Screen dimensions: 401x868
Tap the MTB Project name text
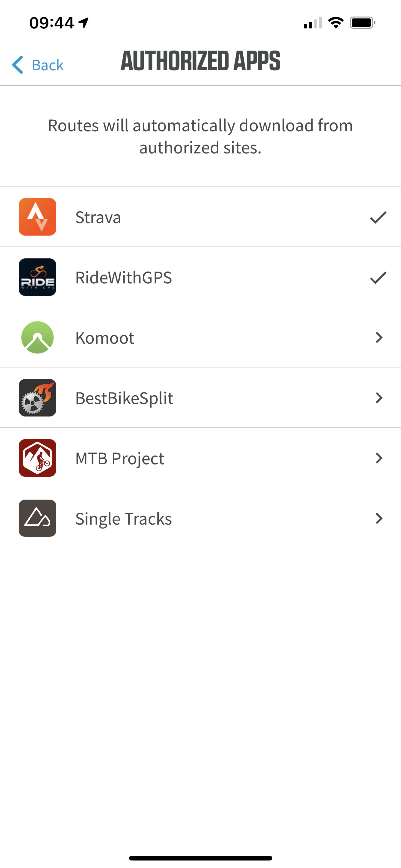[120, 459]
